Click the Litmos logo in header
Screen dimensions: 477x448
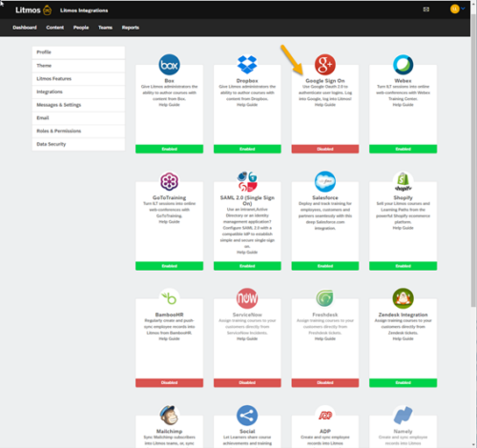(33, 10)
